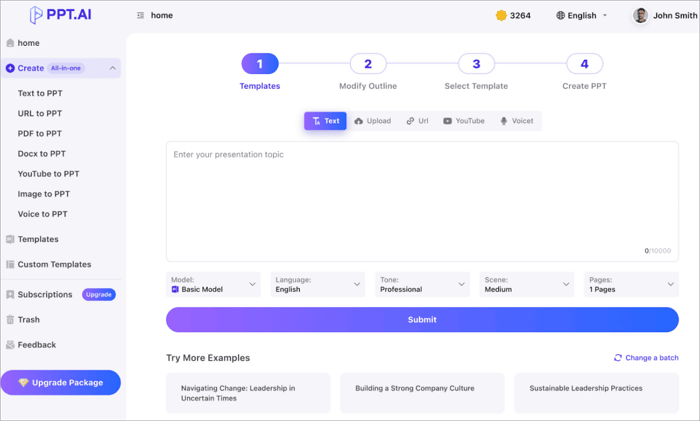The height and width of the screenshot is (421, 700).
Task: Click the Templates sidebar icon
Action: point(10,239)
